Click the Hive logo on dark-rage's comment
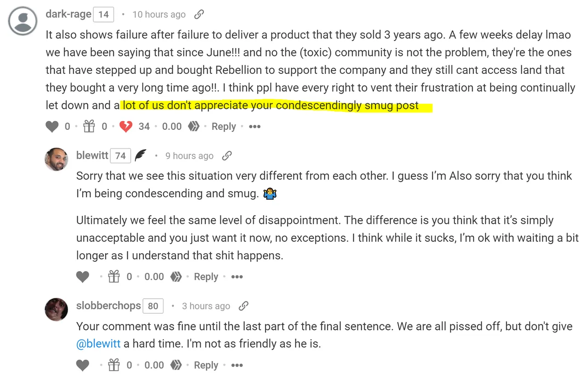 194,127
